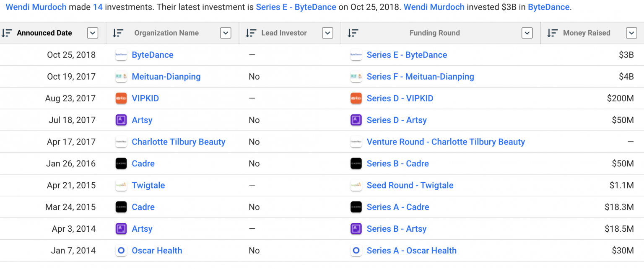644x269 pixels.
Task: Click the sort icon beside Announced Date
Action: tap(7, 33)
